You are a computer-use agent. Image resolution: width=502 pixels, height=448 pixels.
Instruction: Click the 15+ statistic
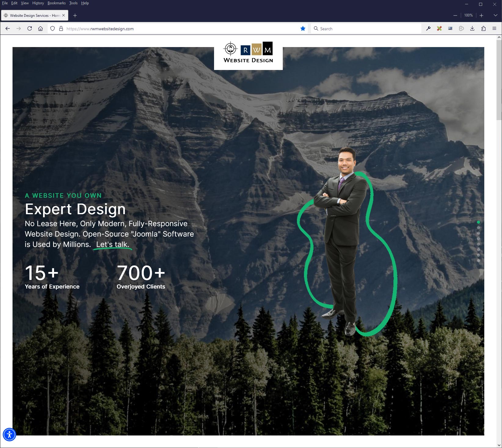tap(42, 273)
